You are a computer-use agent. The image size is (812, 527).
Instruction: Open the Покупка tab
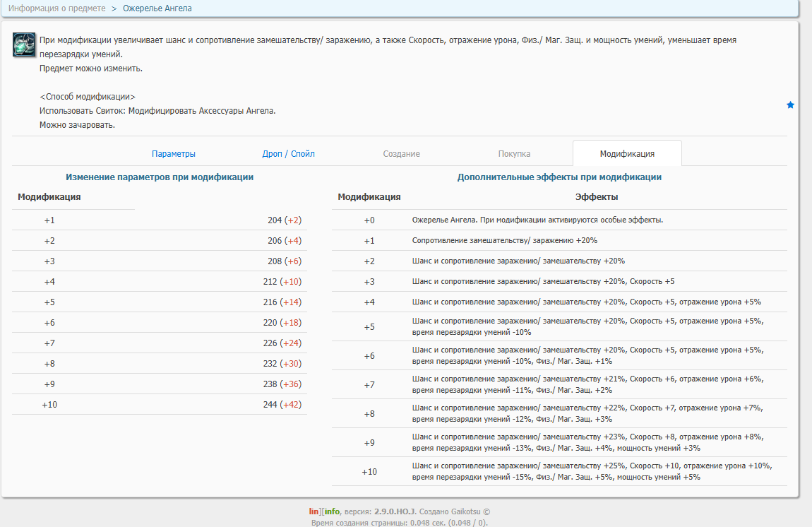[514, 154]
